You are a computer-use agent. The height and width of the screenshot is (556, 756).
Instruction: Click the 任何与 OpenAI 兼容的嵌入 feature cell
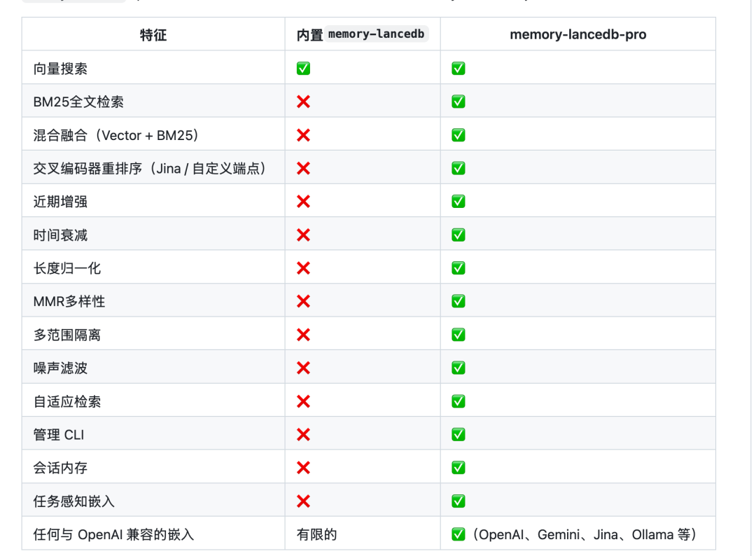click(113, 535)
